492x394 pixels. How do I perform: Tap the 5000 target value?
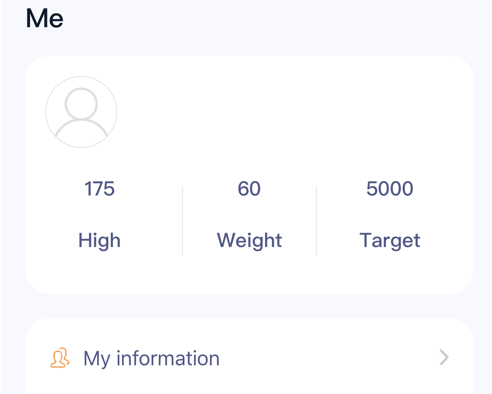pyautogui.click(x=390, y=189)
